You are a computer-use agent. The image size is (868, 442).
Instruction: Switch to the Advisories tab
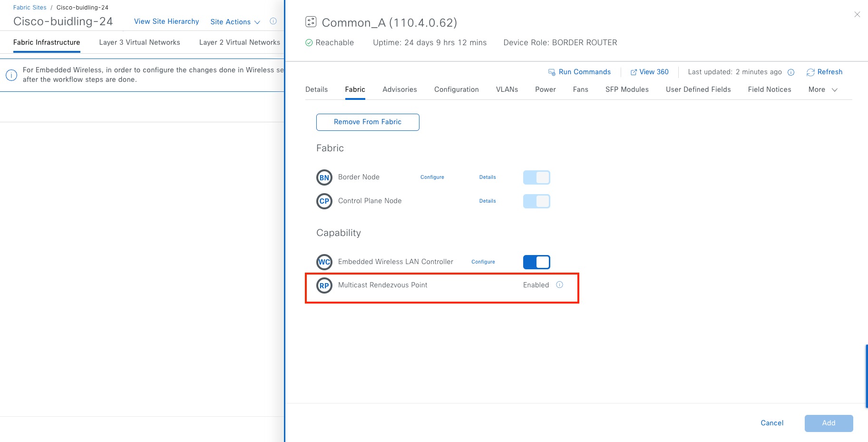point(400,89)
